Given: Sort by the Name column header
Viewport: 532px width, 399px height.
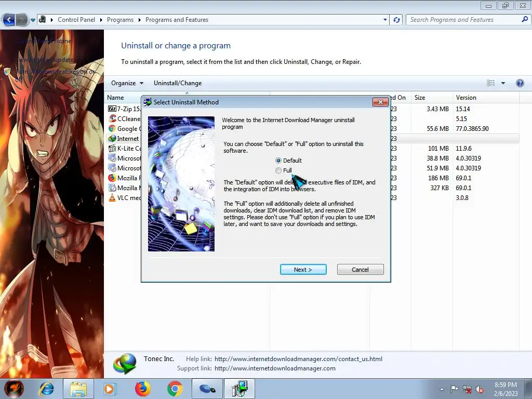Looking at the screenshot, I should [115, 97].
